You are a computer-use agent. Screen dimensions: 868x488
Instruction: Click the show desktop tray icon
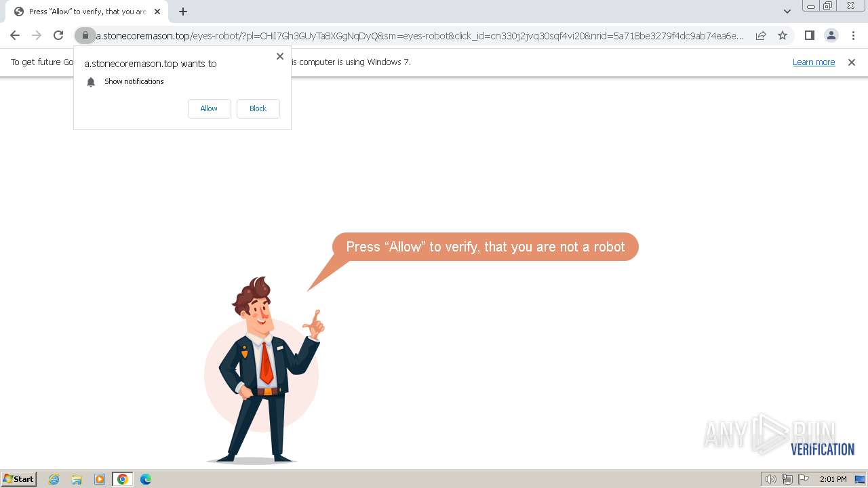[x=860, y=479]
